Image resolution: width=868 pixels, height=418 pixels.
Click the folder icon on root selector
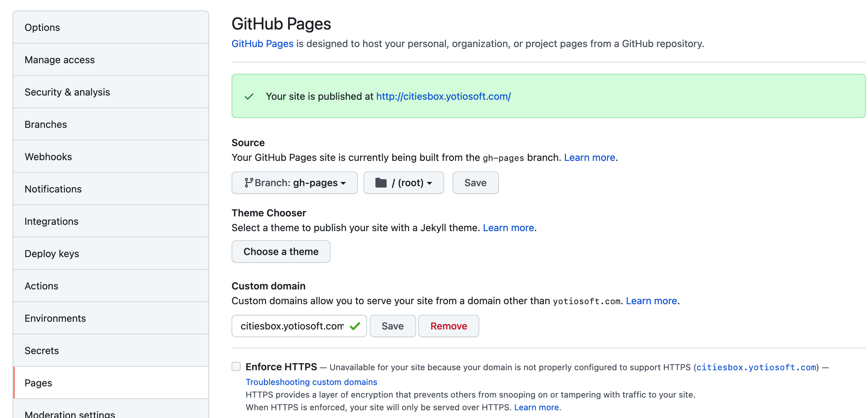381,183
